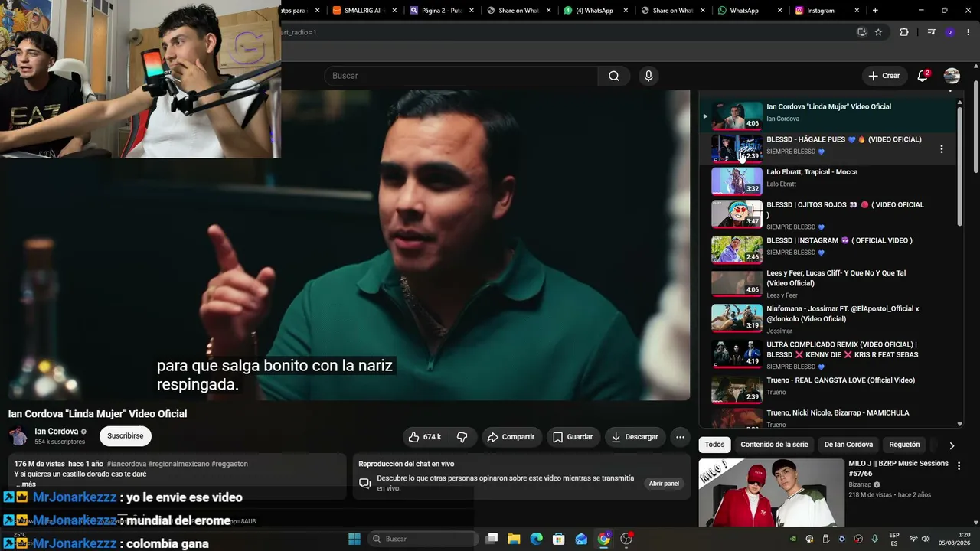The height and width of the screenshot is (551, 980).
Task: Dislike the Linda Mujer video
Action: pyautogui.click(x=462, y=437)
